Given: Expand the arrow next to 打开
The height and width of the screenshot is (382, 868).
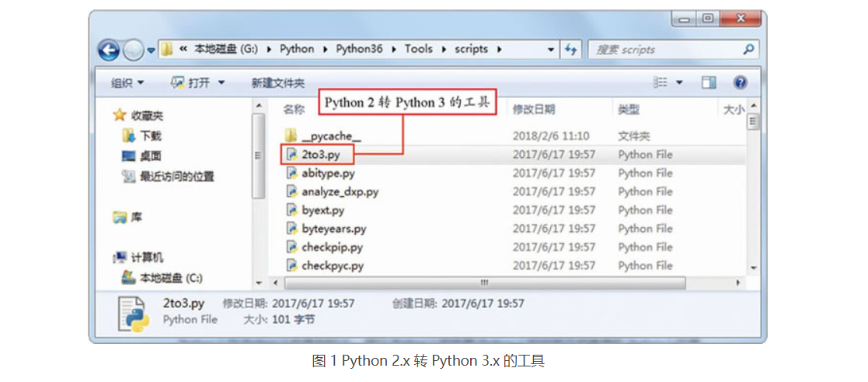Looking at the screenshot, I should coord(221,83).
